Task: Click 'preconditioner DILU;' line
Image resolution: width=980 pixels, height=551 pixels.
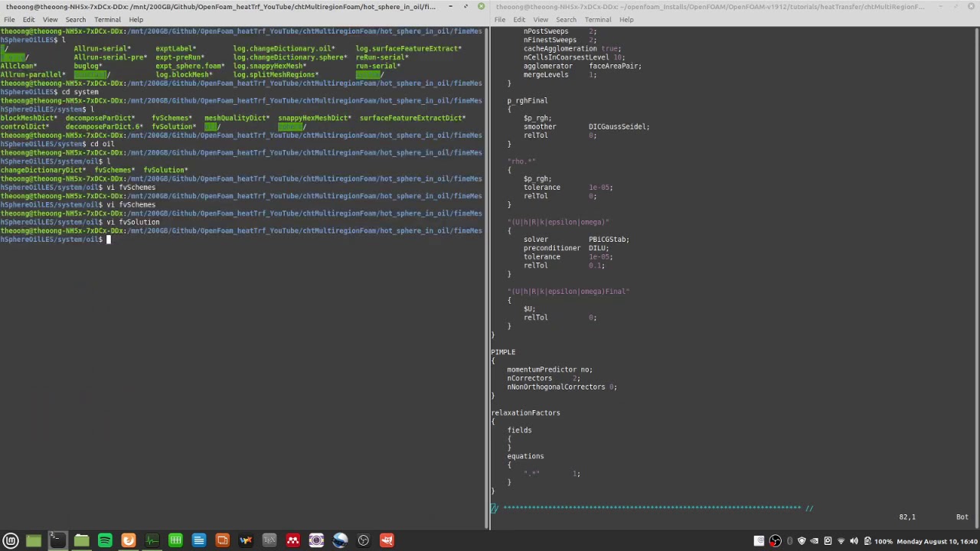Action: pyautogui.click(x=566, y=248)
